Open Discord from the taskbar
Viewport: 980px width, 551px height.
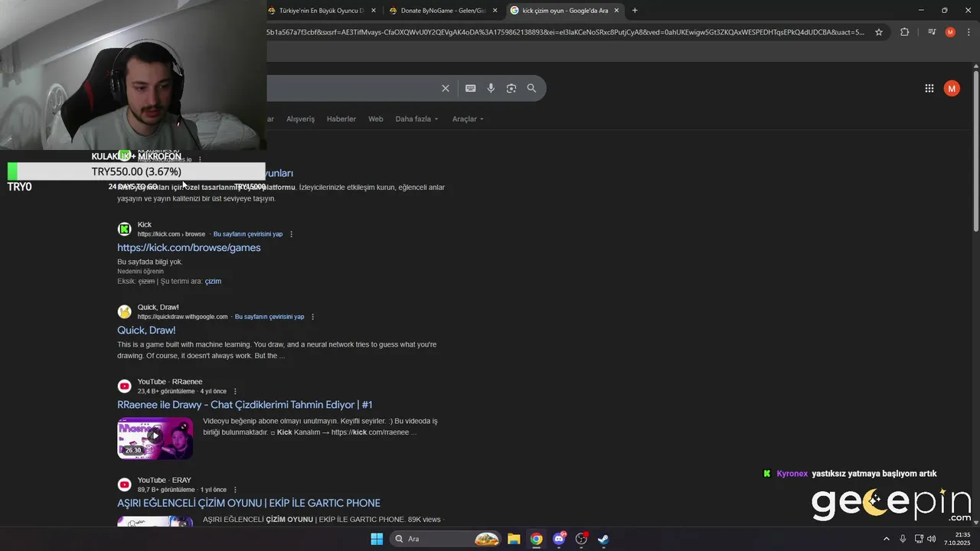click(x=559, y=539)
